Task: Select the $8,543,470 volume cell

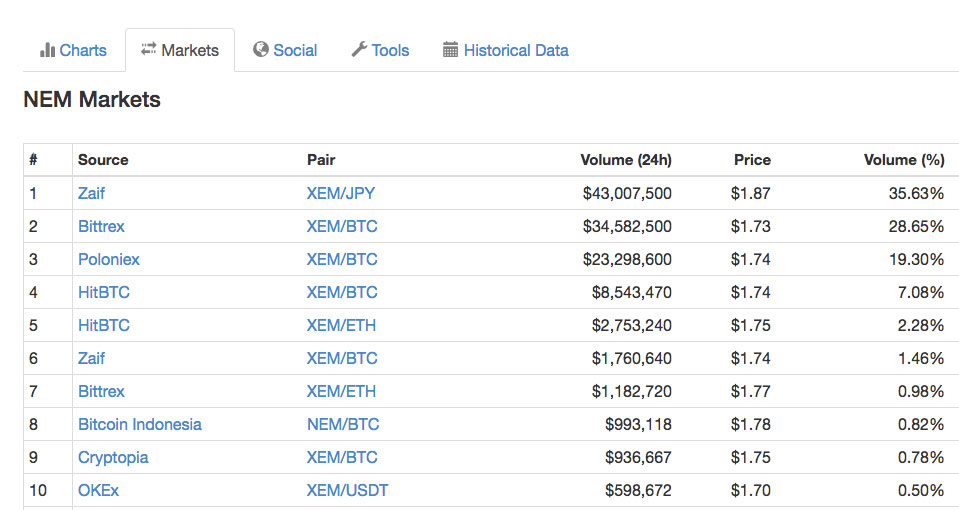Action: pos(631,292)
